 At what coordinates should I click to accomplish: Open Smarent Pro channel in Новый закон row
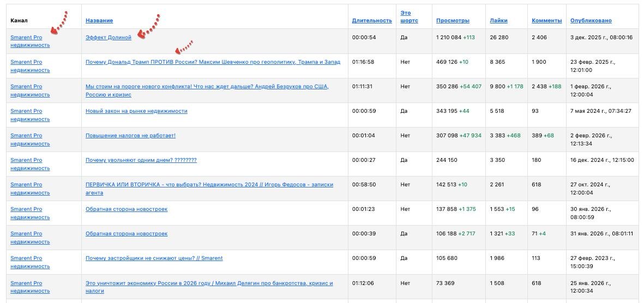[30, 115]
